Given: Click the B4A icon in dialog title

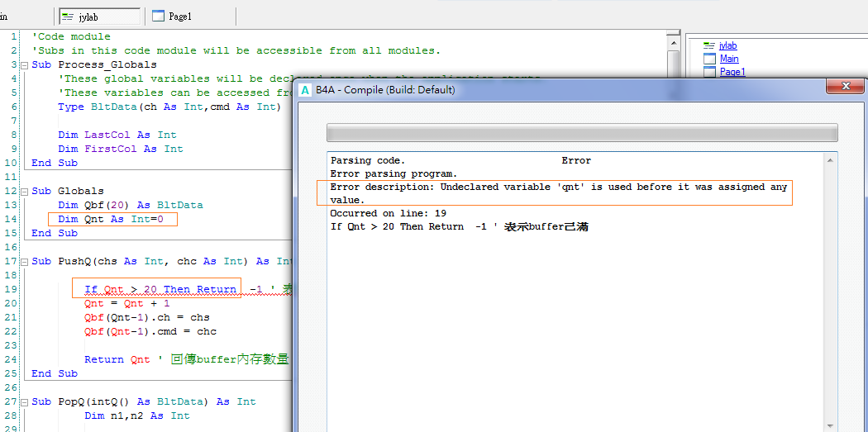Looking at the screenshot, I should tap(305, 89).
